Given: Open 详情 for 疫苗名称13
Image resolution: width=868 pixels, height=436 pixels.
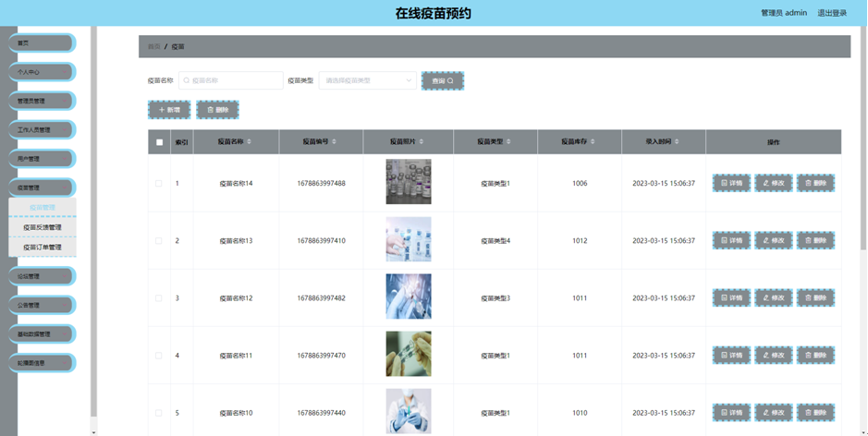Looking at the screenshot, I should click(731, 241).
